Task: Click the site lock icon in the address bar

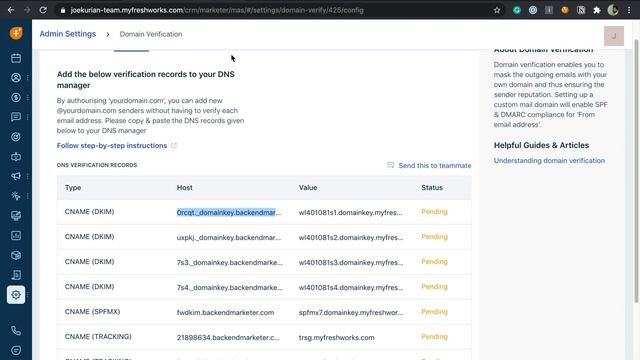Action: click(x=62, y=10)
